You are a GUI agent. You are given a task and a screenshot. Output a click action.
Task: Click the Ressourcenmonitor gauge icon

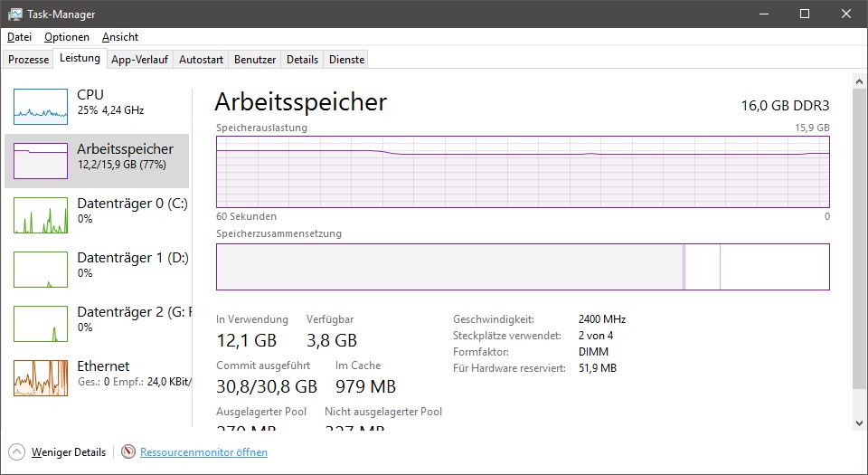click(x=127, y=451)
